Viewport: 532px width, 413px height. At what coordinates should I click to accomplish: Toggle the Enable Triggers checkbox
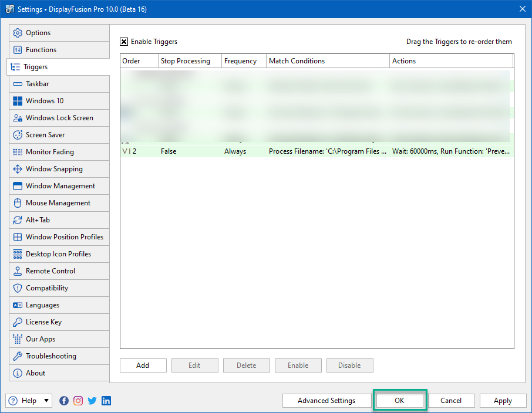tap(124, 42)
